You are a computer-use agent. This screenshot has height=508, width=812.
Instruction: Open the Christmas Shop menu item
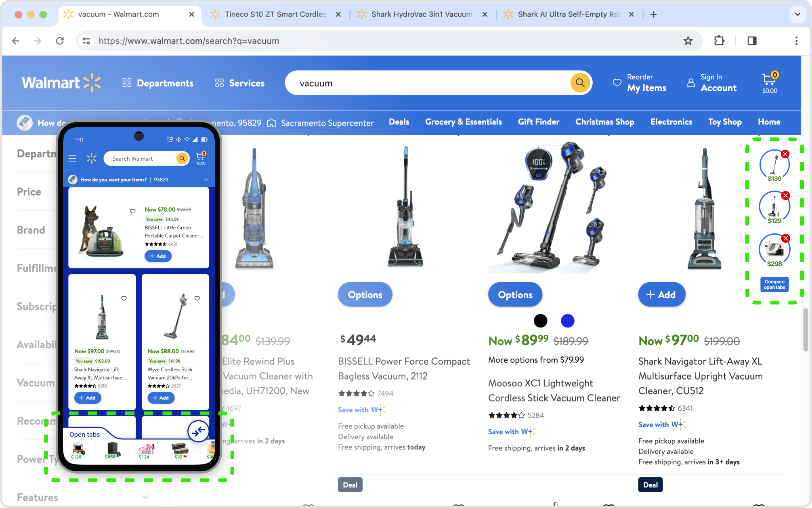[x=604, y=122]
